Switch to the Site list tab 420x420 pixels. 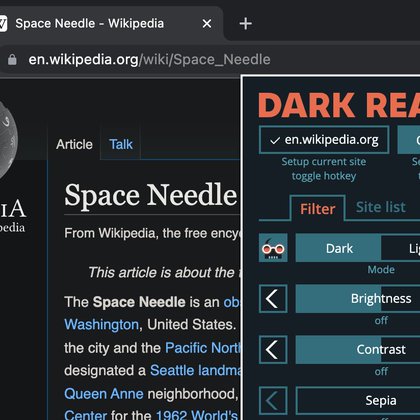pos(381,207)
